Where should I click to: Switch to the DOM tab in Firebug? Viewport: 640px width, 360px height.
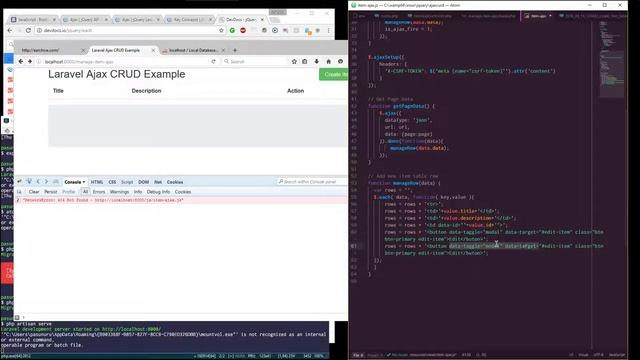click(143, 182)
